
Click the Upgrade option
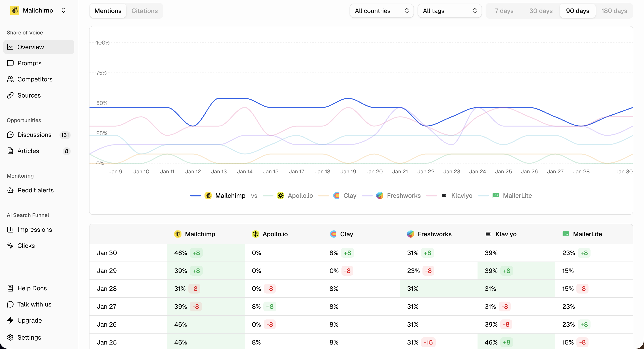point(29,321)
